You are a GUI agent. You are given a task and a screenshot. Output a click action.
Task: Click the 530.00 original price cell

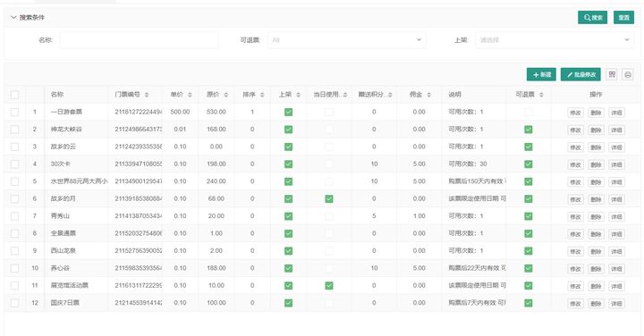click(x=216, y=112)
